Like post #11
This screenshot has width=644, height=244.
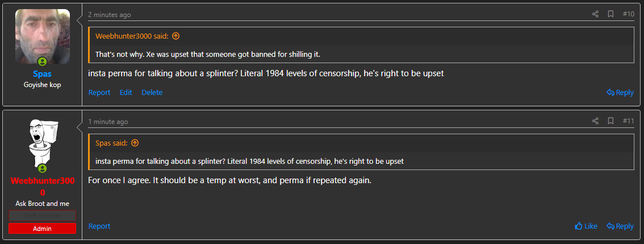pyautogui.click(x=586, y=226)
